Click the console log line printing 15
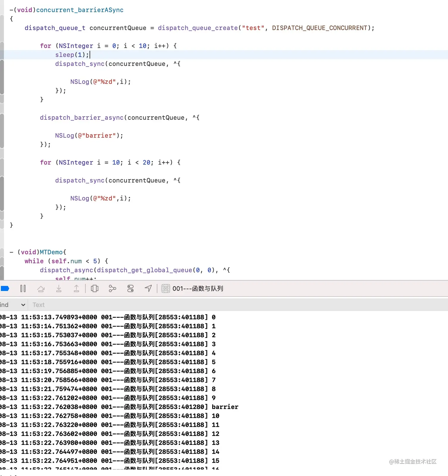The image size is (448, 476). [x=110, y=461]
